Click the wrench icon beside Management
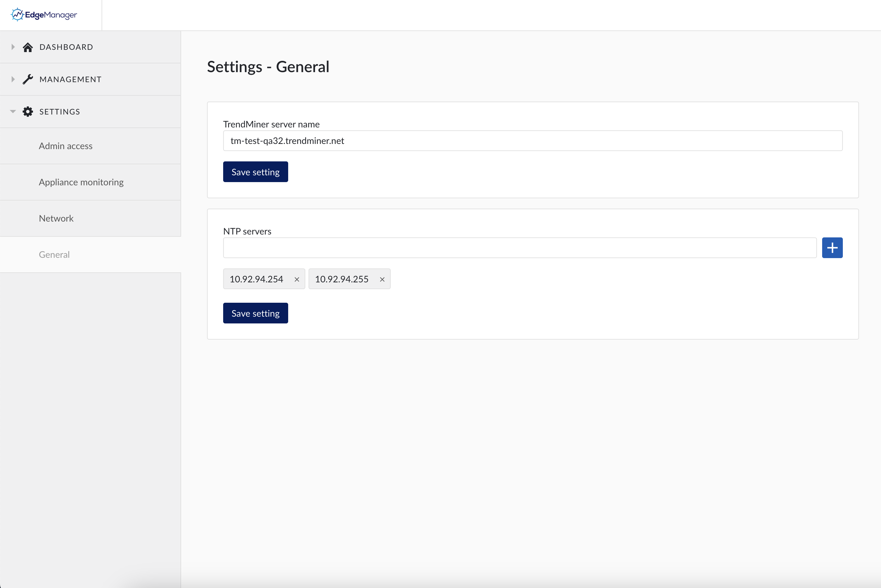The width and height of the screenshot is (881, 588). pyautogui.click(x=28, y=79)
